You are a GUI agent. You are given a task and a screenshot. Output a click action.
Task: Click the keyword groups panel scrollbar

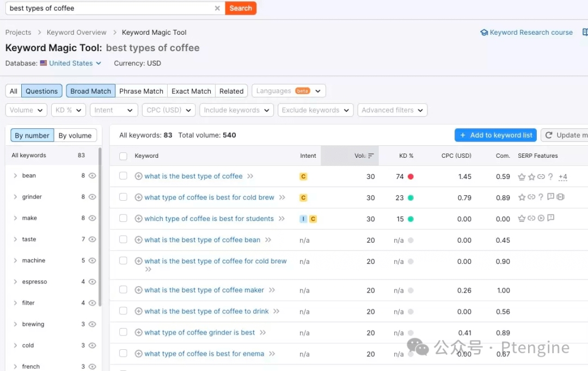[100, 227]
